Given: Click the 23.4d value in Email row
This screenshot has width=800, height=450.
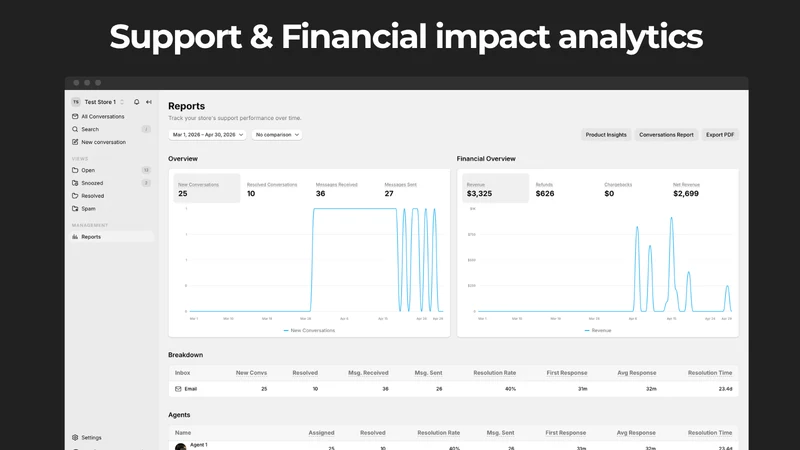Looking at the screenshot, I should (726, 389).
